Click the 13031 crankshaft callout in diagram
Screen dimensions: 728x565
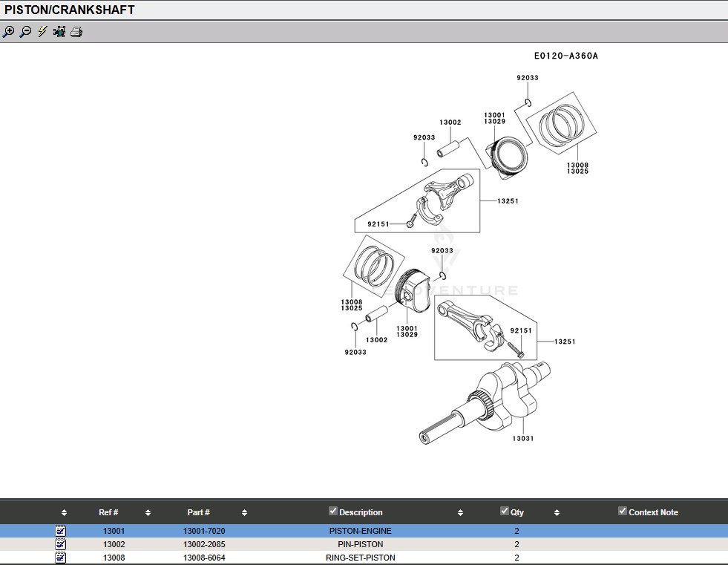pyautogui.click(x=522, y=438)
